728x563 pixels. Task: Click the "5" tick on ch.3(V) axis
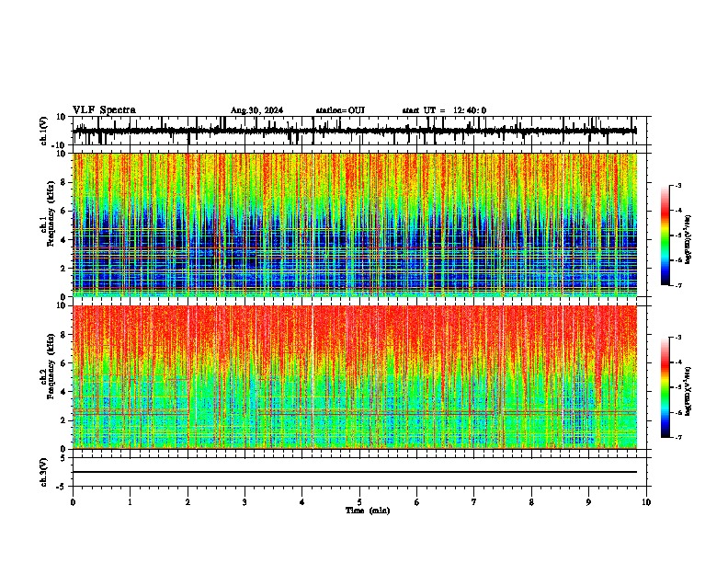64,458
